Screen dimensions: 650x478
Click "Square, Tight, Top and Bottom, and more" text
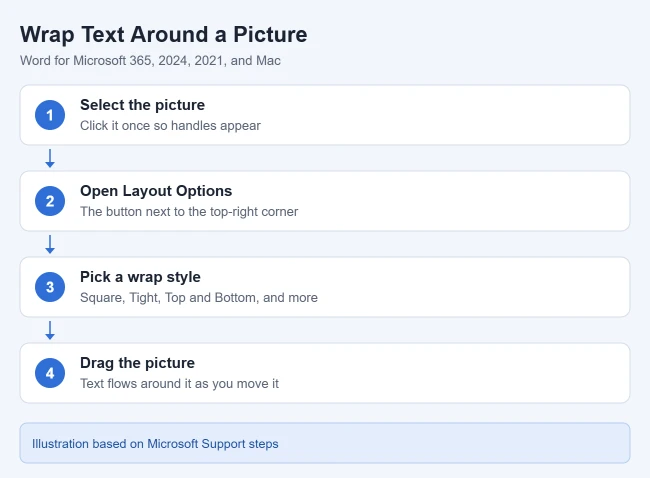pos(199,298)
